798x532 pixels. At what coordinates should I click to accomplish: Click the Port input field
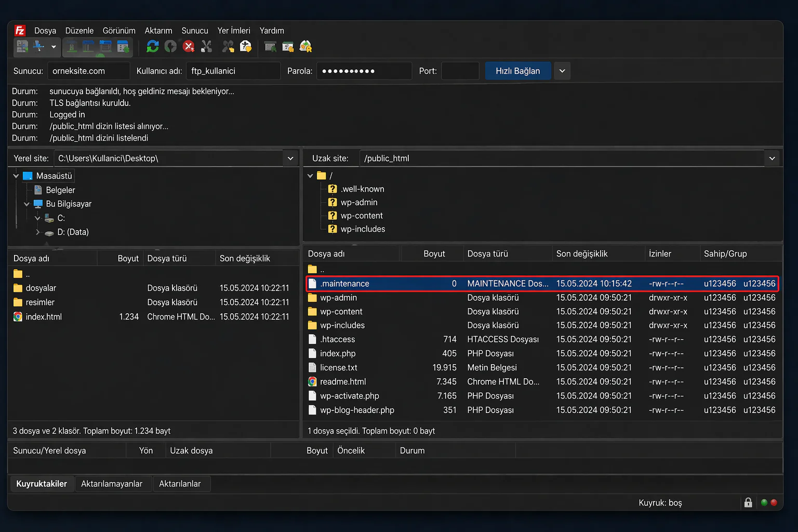460,71
